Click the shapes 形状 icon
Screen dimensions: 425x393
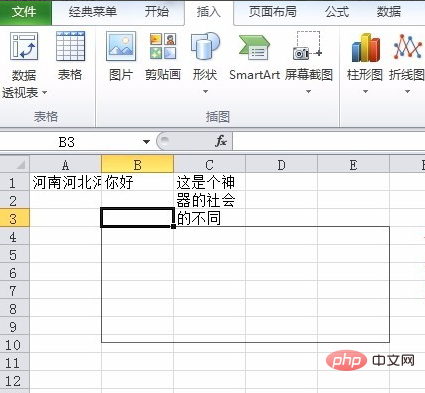[205, 47]
